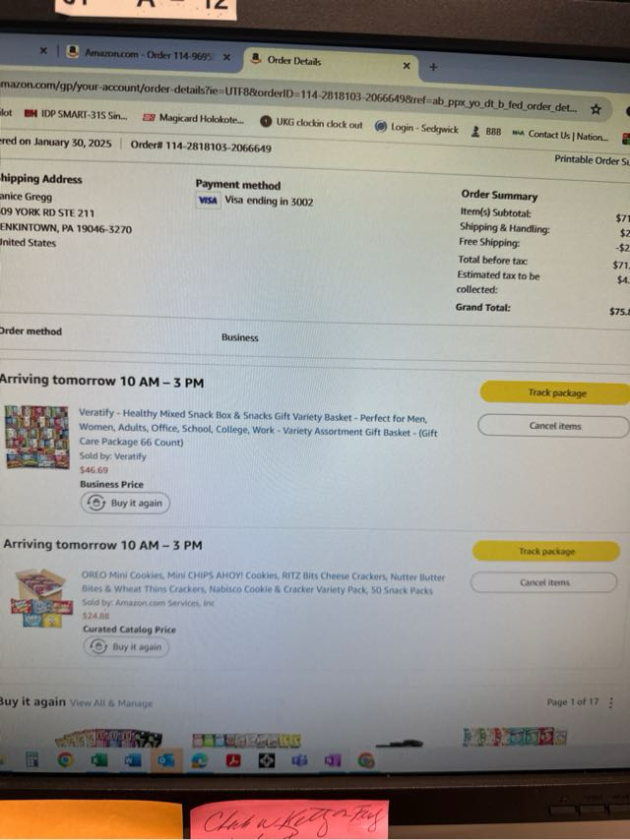Screen dimensions: 630x840
Task: Open Microsoft Word from the taskbar
Action: tap(133, 759)
